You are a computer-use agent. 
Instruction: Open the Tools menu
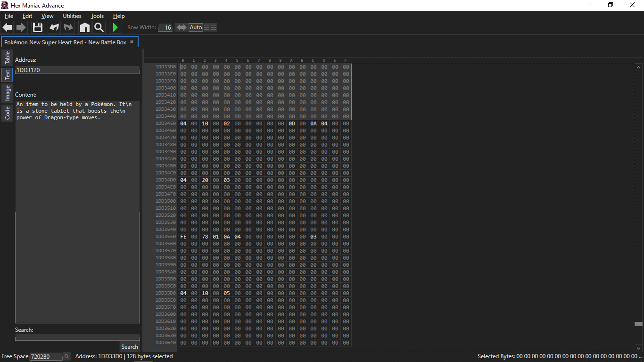pyautogui.click(x=97, y=16)
